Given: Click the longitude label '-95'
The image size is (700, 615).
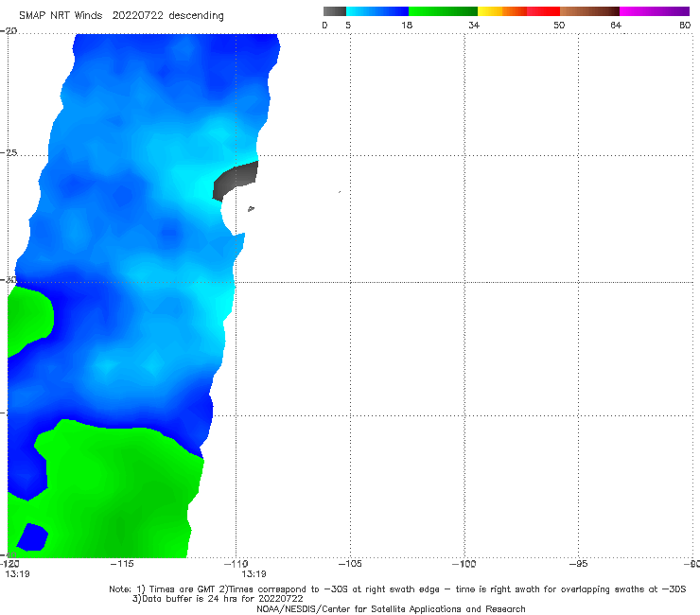Looking at the screenshot, I should click(x=578, y=564).
